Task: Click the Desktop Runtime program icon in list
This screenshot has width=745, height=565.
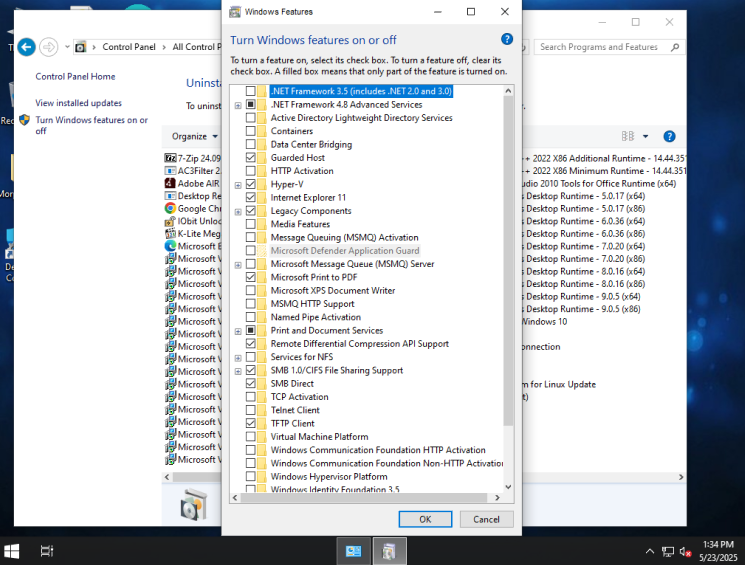Action: click(170, 196)
